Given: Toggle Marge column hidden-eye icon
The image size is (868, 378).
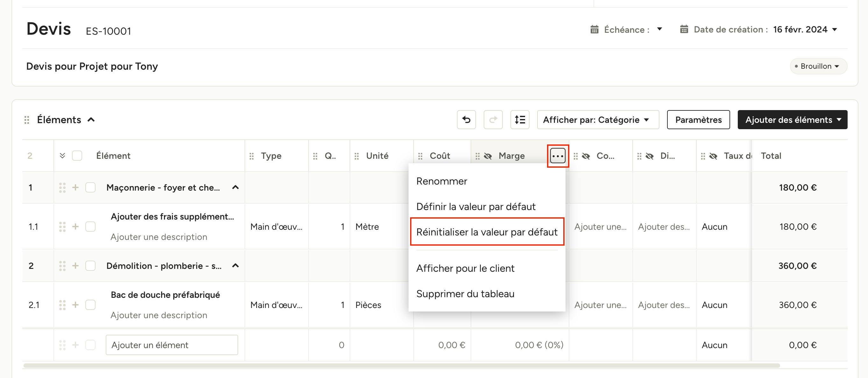Looking at the screenshot, I should [487, 156].
